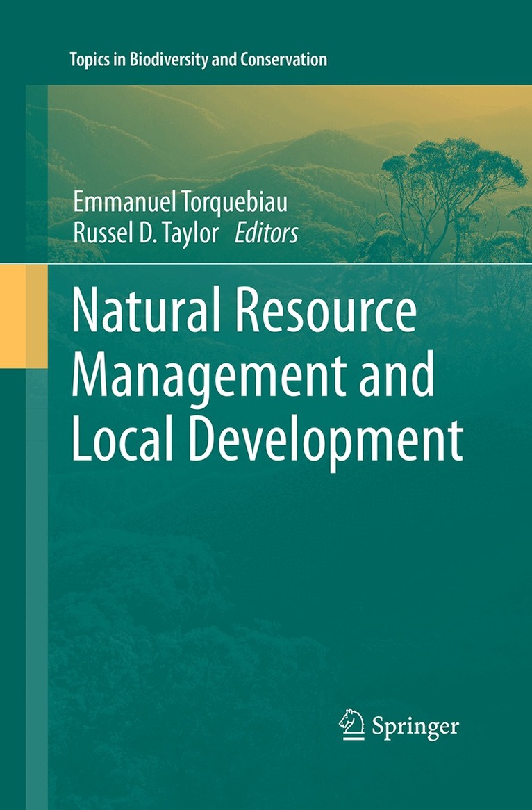The image size is (532, 810).
Task: Click the Springer horse logo icon
Action: click(x=352, y=725)
